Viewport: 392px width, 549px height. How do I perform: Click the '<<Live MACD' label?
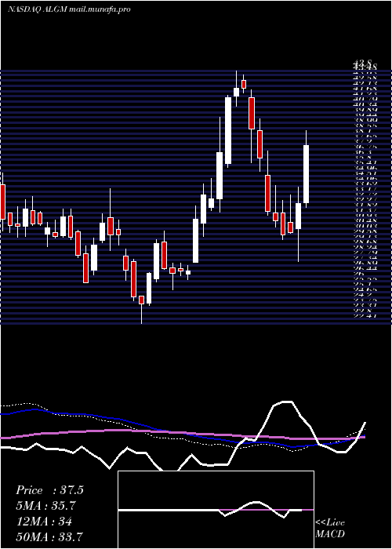330,529
